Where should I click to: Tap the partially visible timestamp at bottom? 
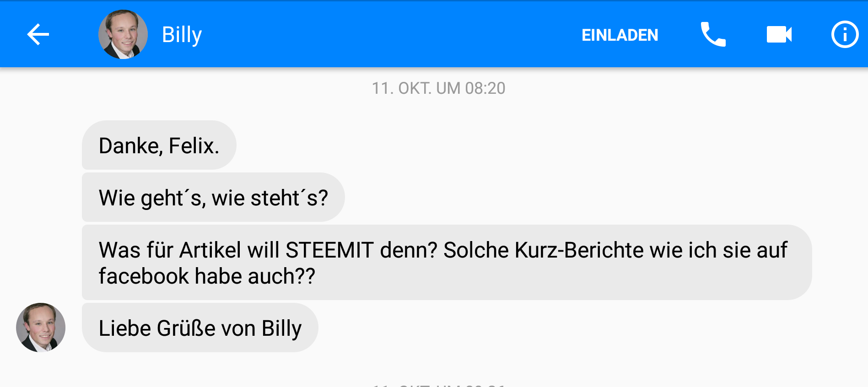coord(438,385)
